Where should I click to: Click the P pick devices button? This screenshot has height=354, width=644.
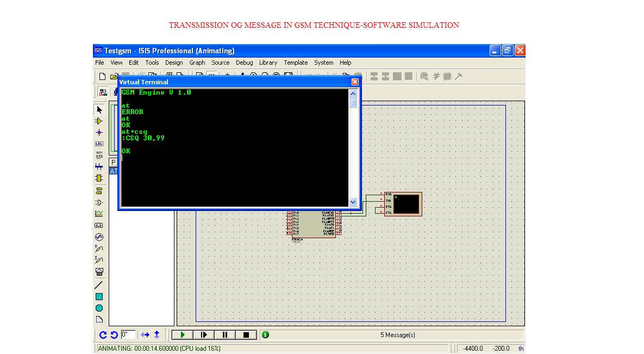pos(114,162)
